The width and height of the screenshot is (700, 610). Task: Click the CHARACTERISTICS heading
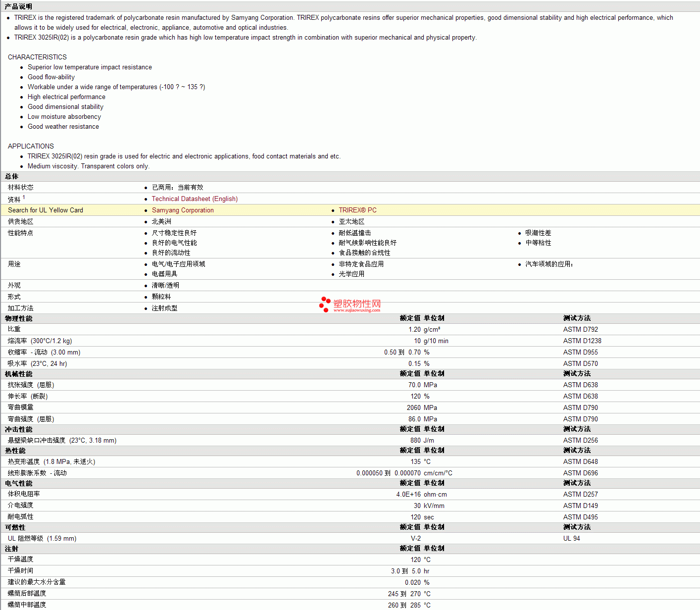(37, 57)
